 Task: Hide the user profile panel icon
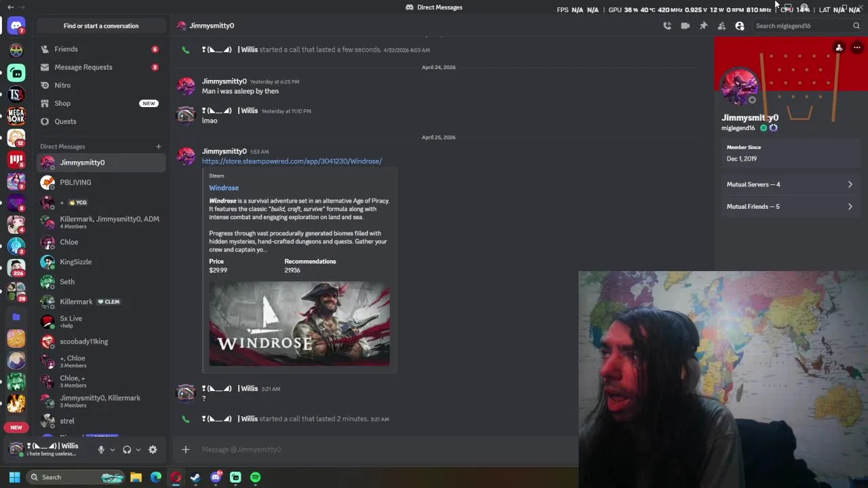[x=740, y=26]
